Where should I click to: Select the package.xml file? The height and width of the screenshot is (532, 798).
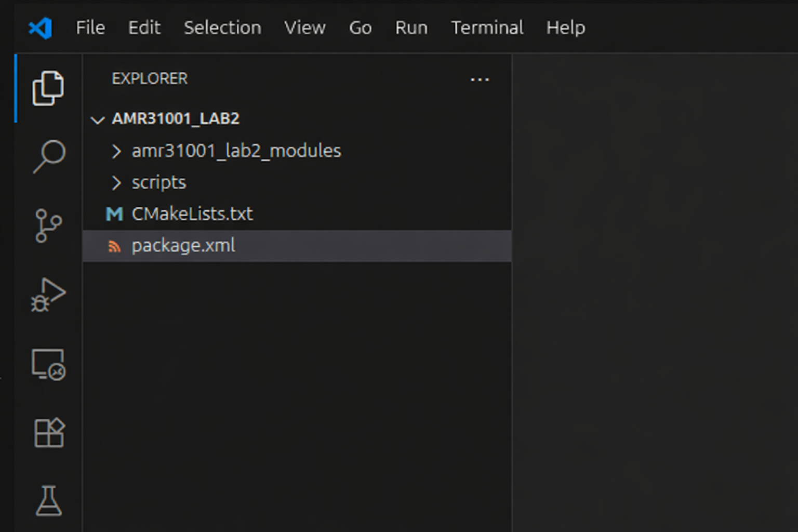(183, 246)
